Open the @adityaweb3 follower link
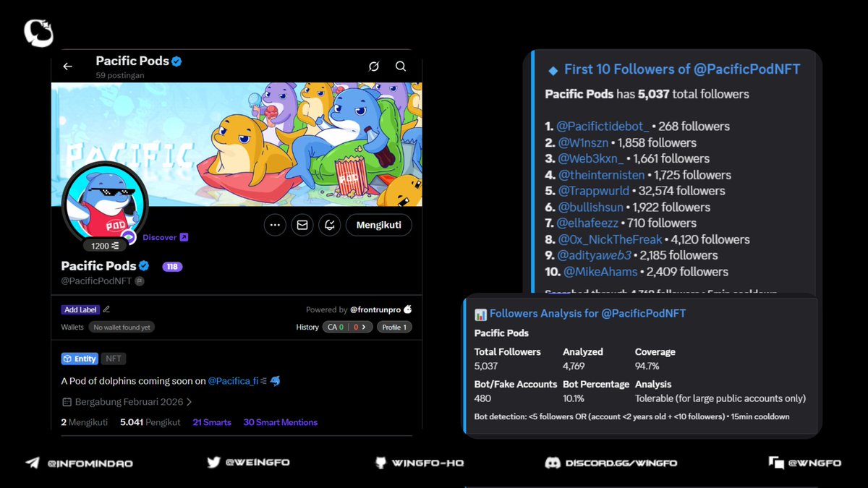The height and width of the screenshot is (488, 868). point(595,255)
